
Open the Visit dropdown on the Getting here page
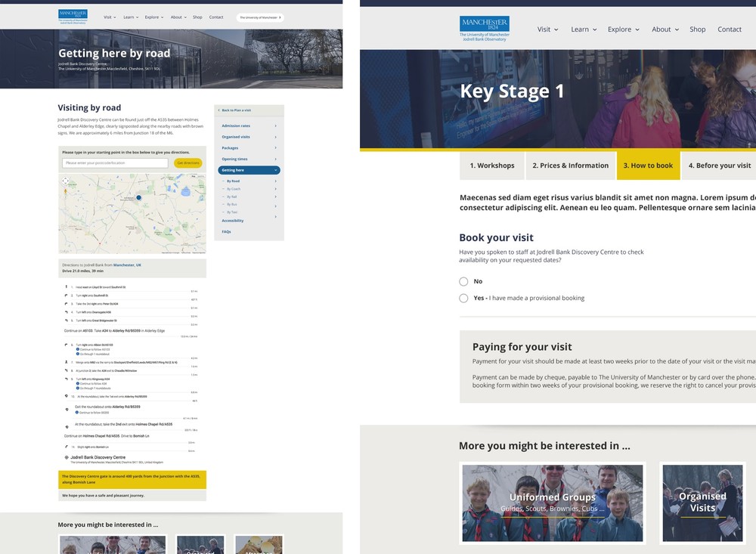(x=110, y=17)
